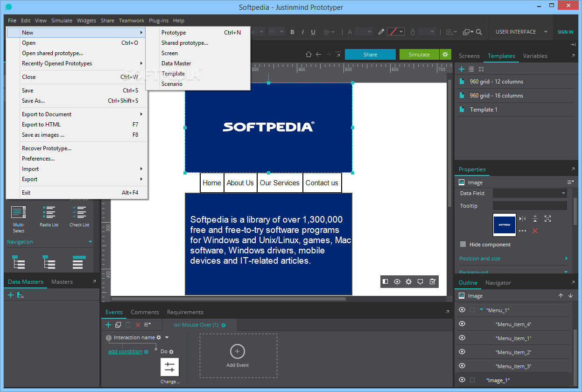This screenshot has height=392, width=582.
Task: Toggle visibility of Menu_item_1
Action: (x=462, y=338)
